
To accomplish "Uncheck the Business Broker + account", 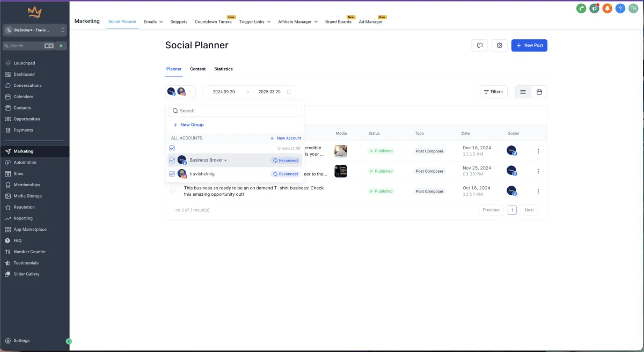I will pyautogui.click(x=172, y=160).
